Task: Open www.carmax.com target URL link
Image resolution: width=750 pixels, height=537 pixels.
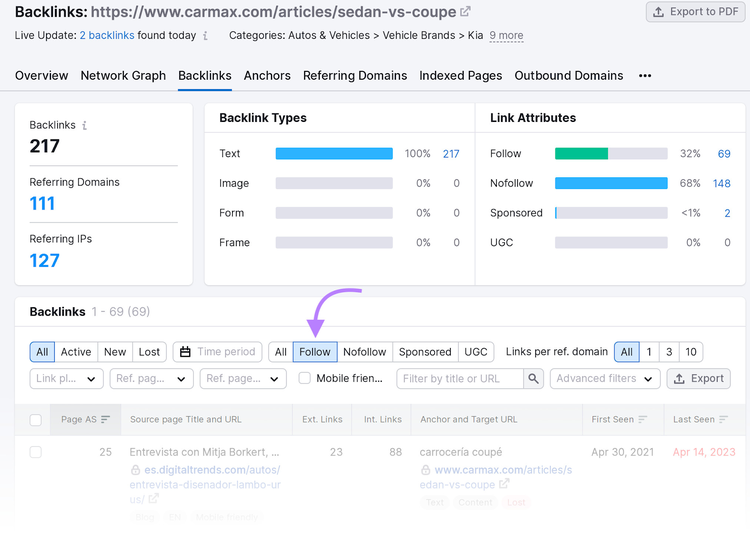Action: click(x=496, y=477)
